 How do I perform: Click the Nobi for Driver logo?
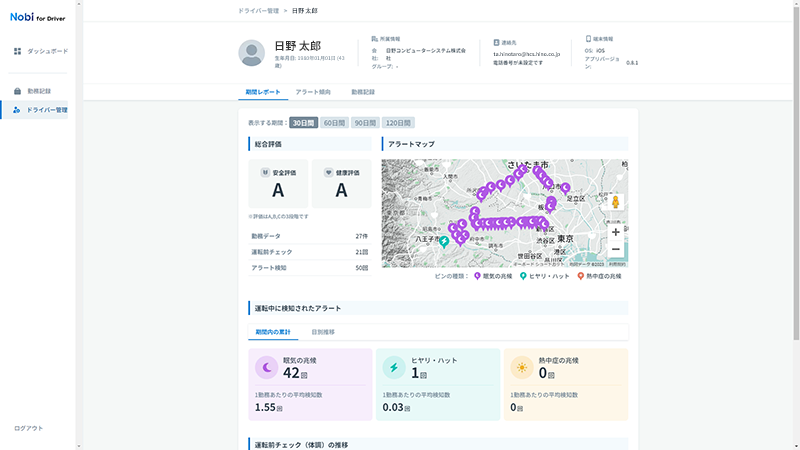pyautogui.click(x=39, y=17)
